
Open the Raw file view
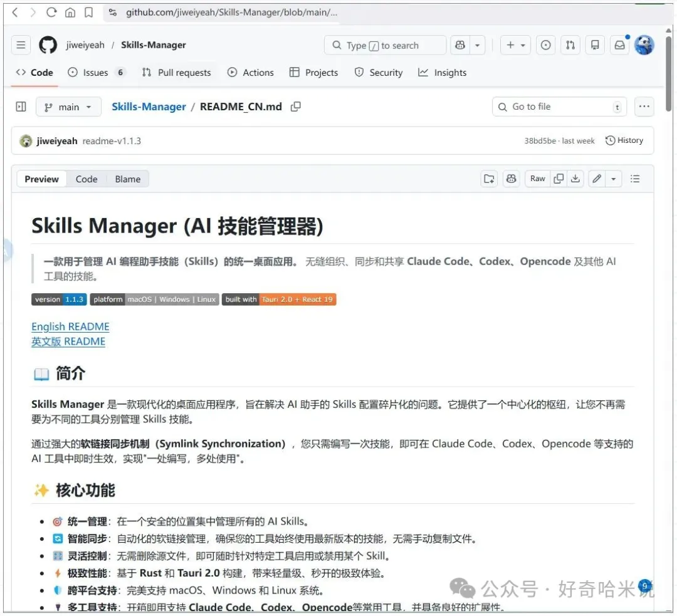coord(538,179)
